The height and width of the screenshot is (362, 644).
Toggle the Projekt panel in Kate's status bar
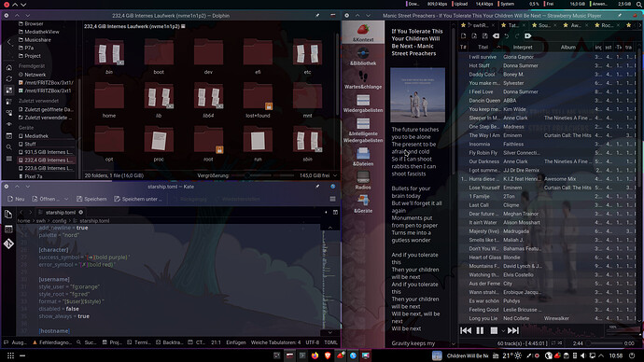click(112, 342)
